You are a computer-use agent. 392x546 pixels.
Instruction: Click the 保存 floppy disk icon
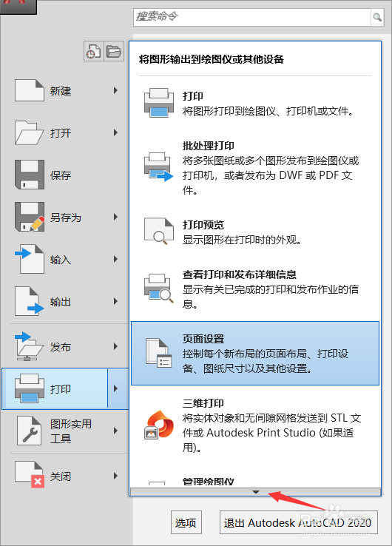click(x=30, y=175)
